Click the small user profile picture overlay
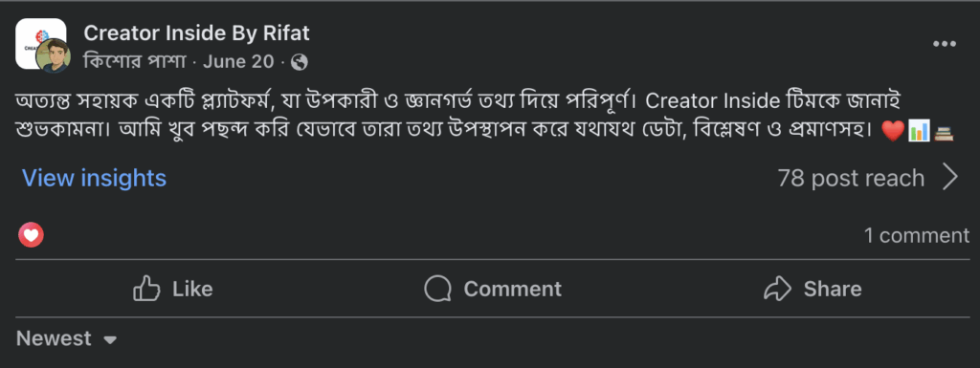 tap(54, 56)
